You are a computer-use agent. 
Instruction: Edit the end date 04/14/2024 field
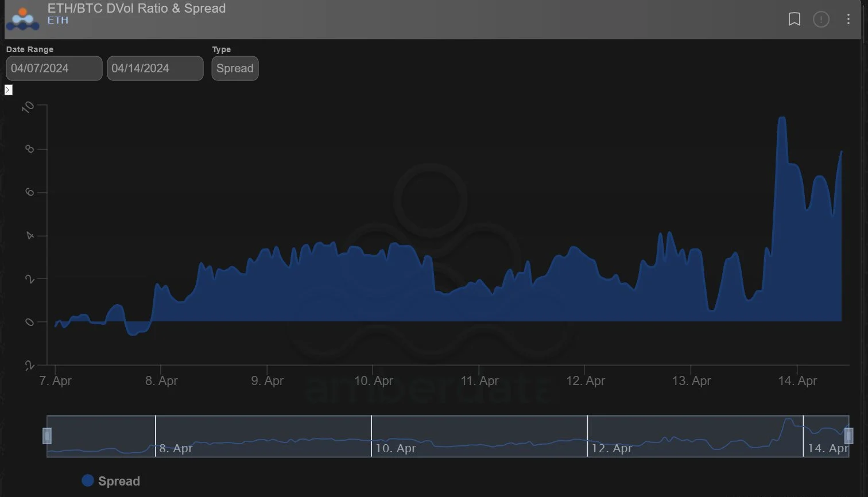(155, 68)
